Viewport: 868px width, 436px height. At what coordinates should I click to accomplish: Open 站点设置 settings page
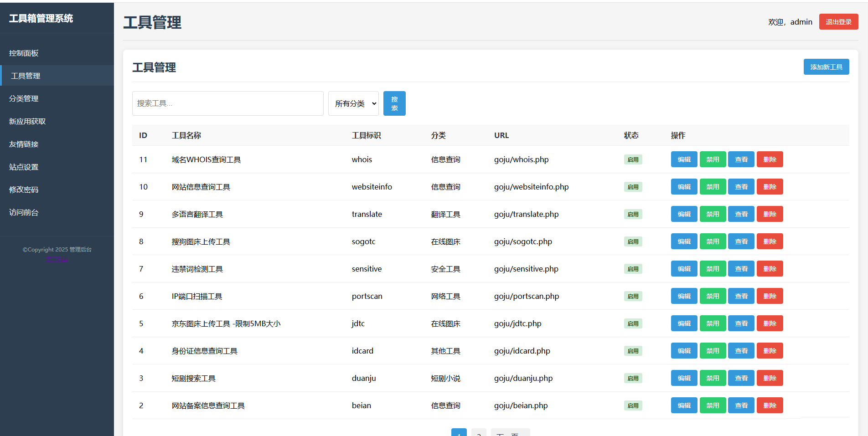24,167
